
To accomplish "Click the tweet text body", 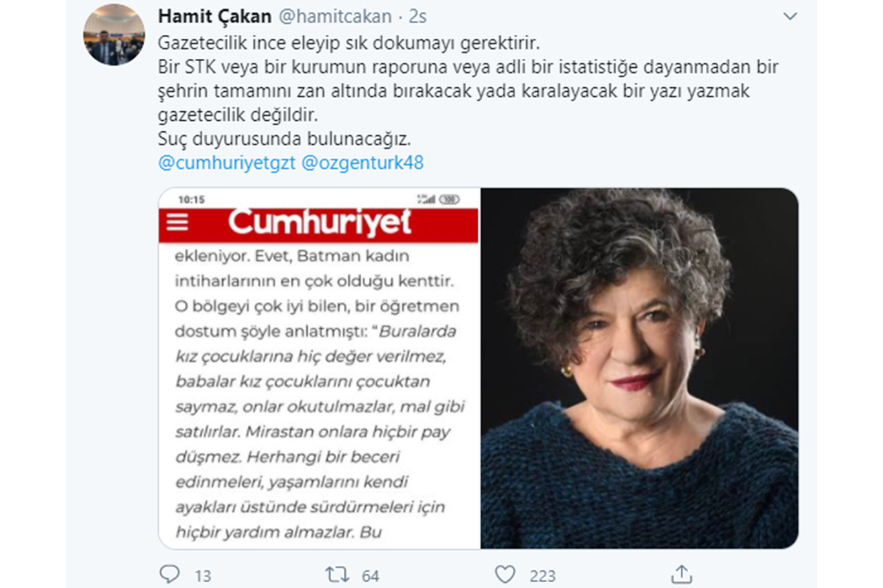I will point(468,91).
